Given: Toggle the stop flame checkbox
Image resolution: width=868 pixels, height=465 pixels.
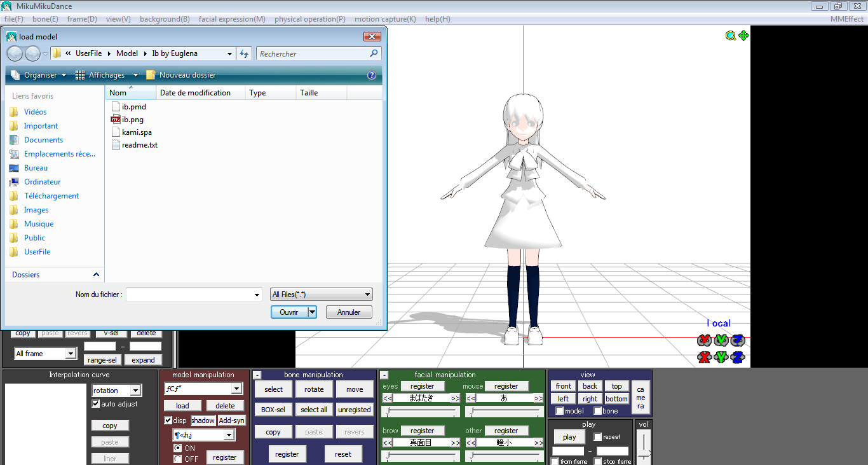Looking at the screenshot, I should [597, 462].
